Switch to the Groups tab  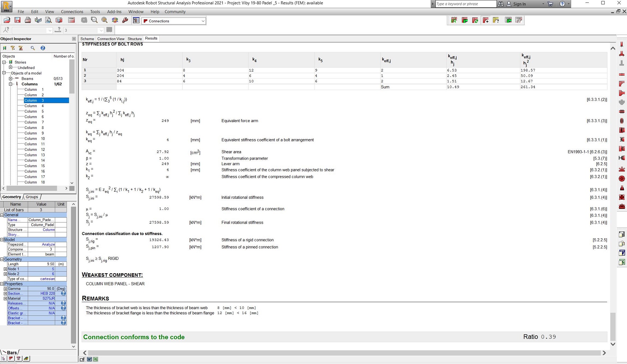32,197
